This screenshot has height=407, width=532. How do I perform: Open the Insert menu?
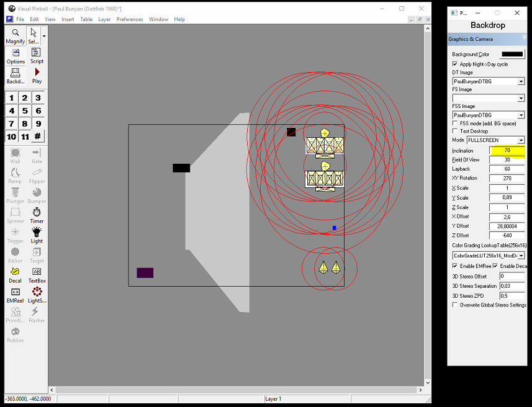68,19
